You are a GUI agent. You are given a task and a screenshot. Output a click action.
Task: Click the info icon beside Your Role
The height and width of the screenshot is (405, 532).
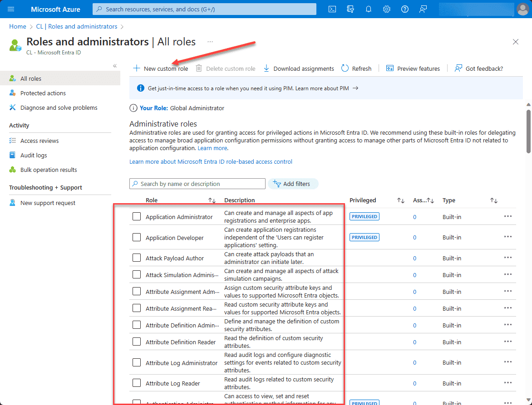coord(133,108)
